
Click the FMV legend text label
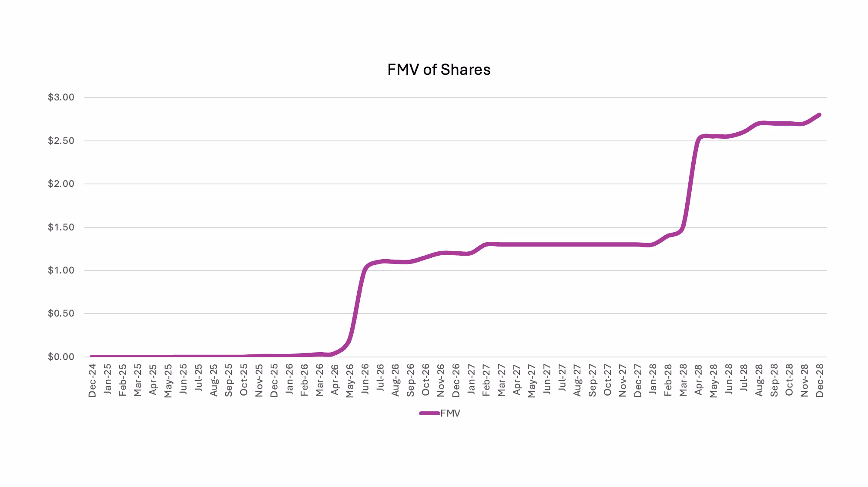[450, 413]
